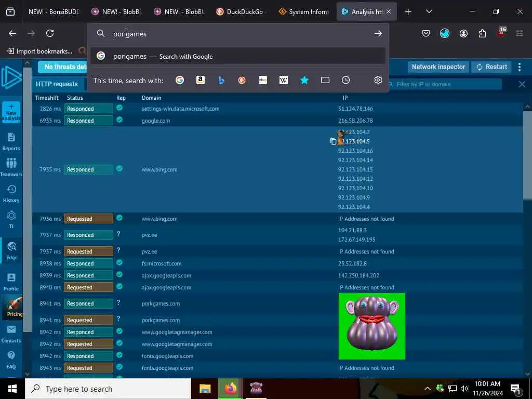Search open tabs using the tab icon

325,80
